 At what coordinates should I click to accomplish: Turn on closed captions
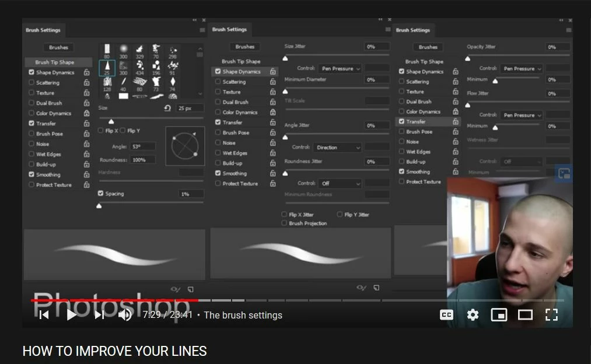(446, 314)
